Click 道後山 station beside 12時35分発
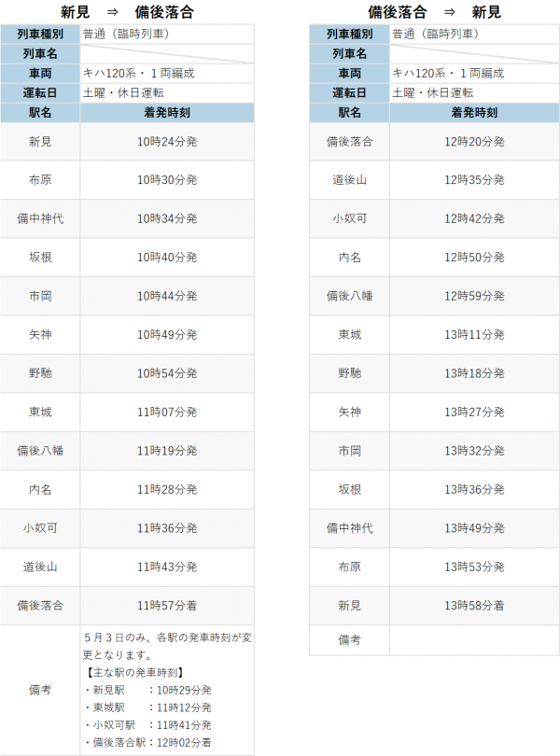 tap(349, 180)
